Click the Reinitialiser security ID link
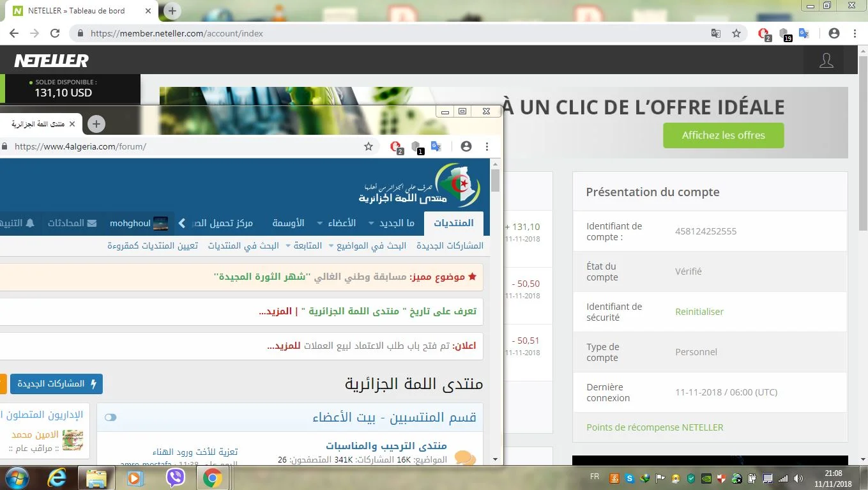 click(x=699, y=312)
